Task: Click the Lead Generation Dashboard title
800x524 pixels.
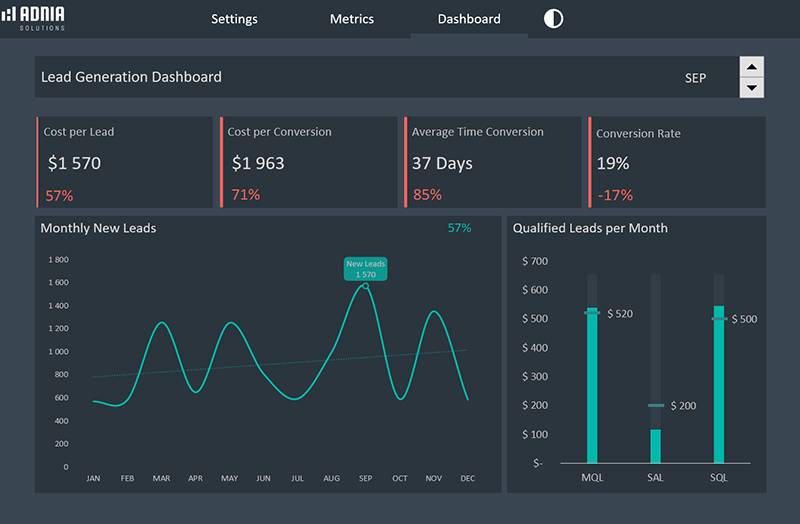Action: [131, 77]
